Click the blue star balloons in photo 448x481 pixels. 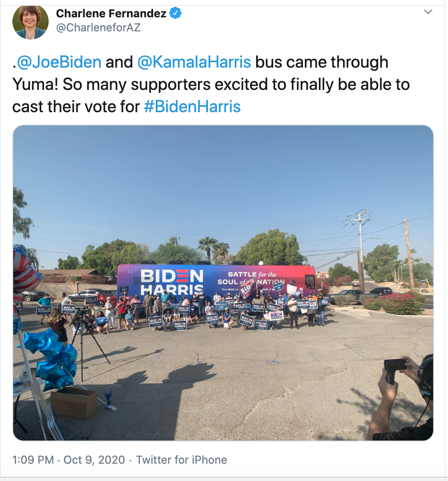click(52, 357)
